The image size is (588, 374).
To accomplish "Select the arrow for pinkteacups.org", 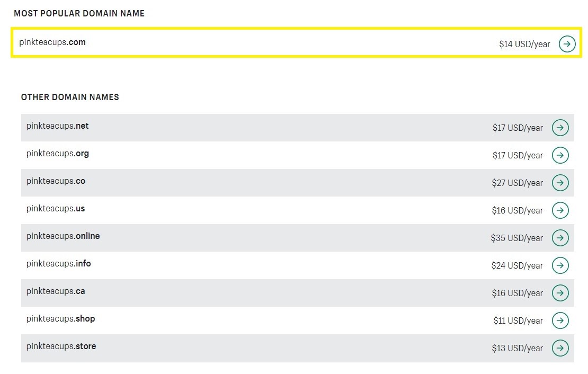I will pyautogui.click(x=560, y=155).
